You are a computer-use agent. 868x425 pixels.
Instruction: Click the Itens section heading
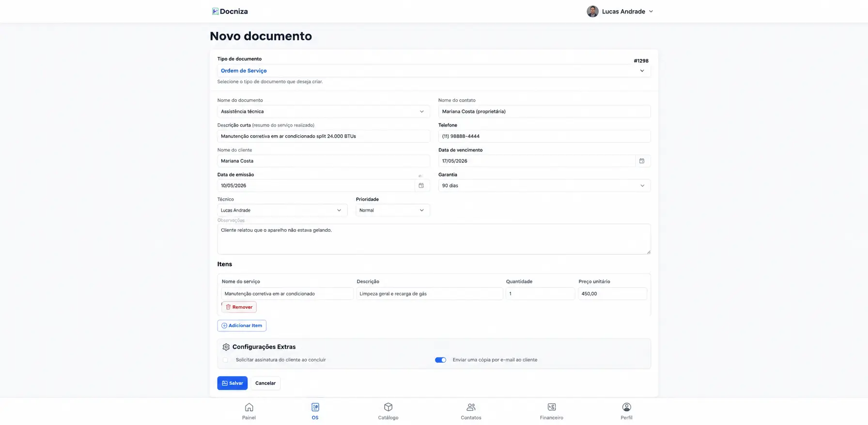[225, 264]
